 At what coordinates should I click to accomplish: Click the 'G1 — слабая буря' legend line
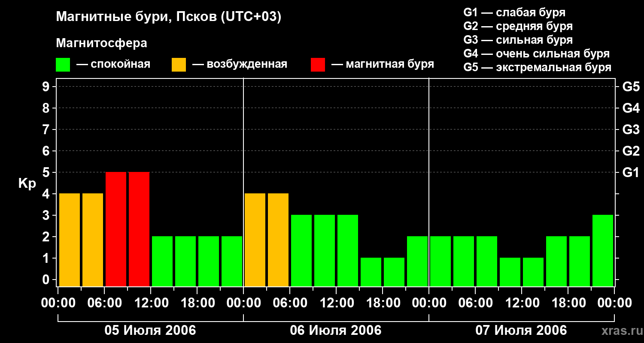pyautogui.click(x=514, y=12)
